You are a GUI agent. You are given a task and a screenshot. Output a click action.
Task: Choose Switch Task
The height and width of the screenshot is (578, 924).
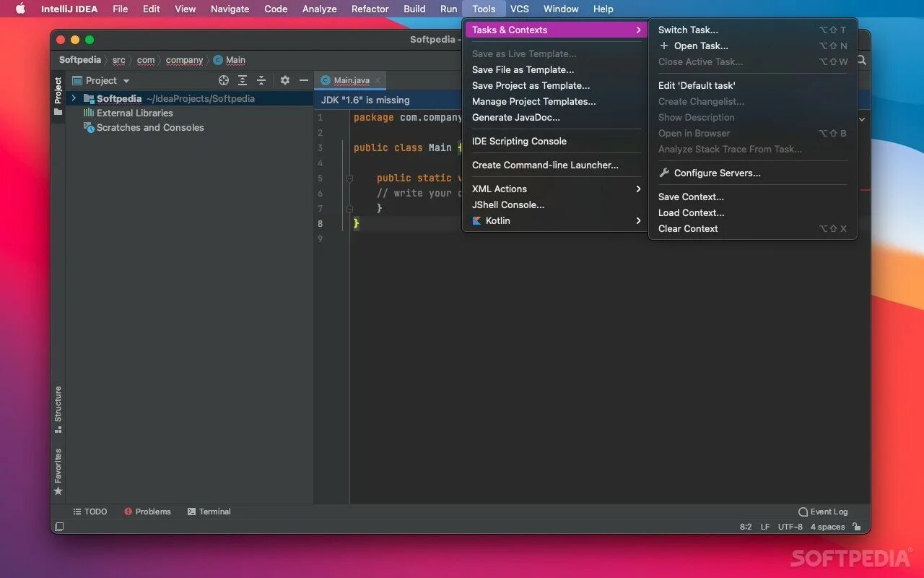pyautogui.click(x=753, y=30)
